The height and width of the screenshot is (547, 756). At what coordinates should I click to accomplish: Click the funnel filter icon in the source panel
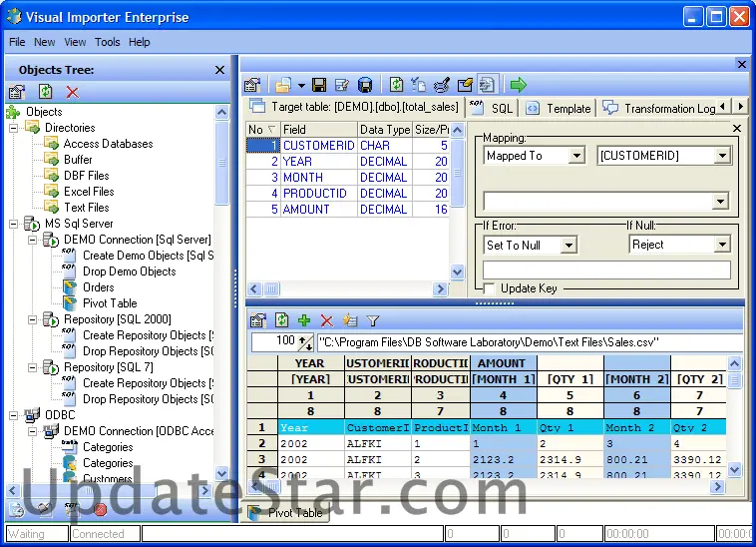pos(373,320)
